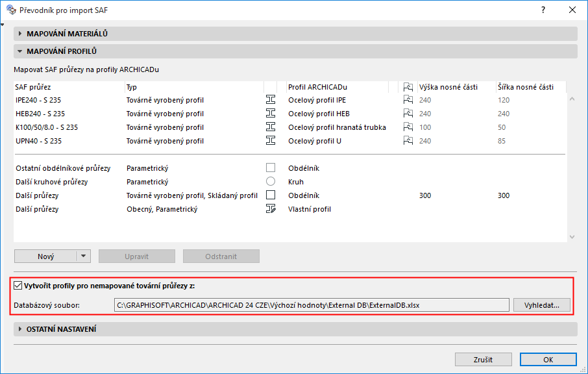Uncheck Vytvořit profily pro nemapované tovární průřezy
Viewport: 588px width, 374px height.
pyautogui.click(x=18, y=286)
